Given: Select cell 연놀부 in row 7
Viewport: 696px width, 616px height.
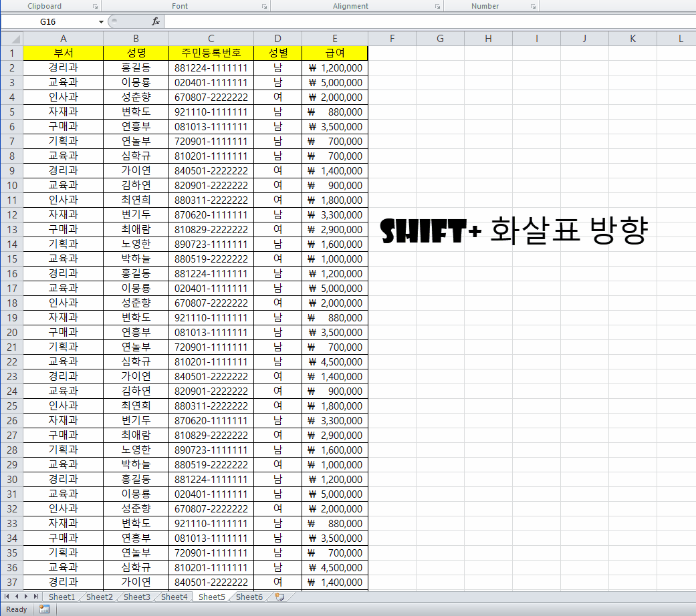Looking at the screenshot, I should coord(136,142).
